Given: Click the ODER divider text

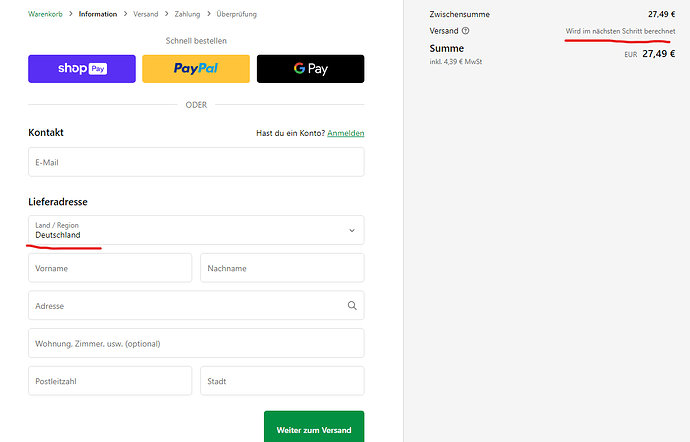Looking at the screenshot, I should (196, 105).
